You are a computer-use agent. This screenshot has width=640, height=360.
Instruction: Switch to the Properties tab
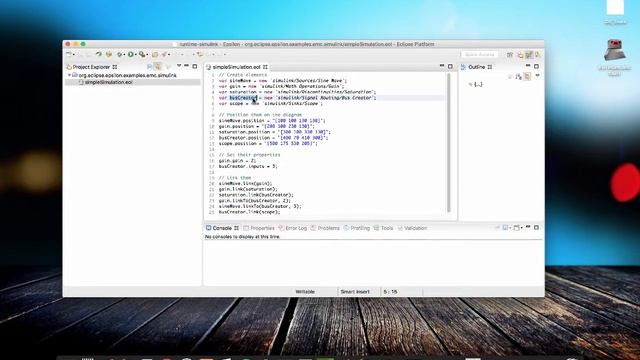(259, 228)
